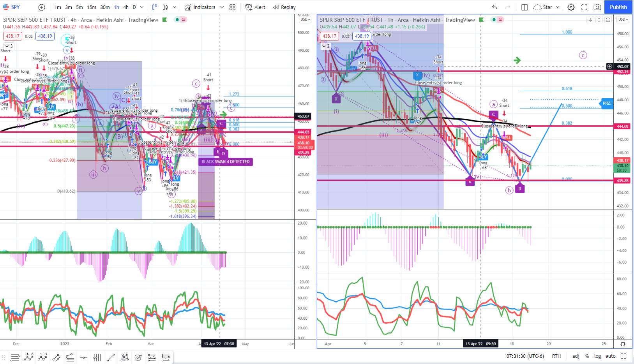Viewport: 634px width, 364px height.
Task: Toggle the market status dot on the 1h chart
Action: click(x=494, y=19)
